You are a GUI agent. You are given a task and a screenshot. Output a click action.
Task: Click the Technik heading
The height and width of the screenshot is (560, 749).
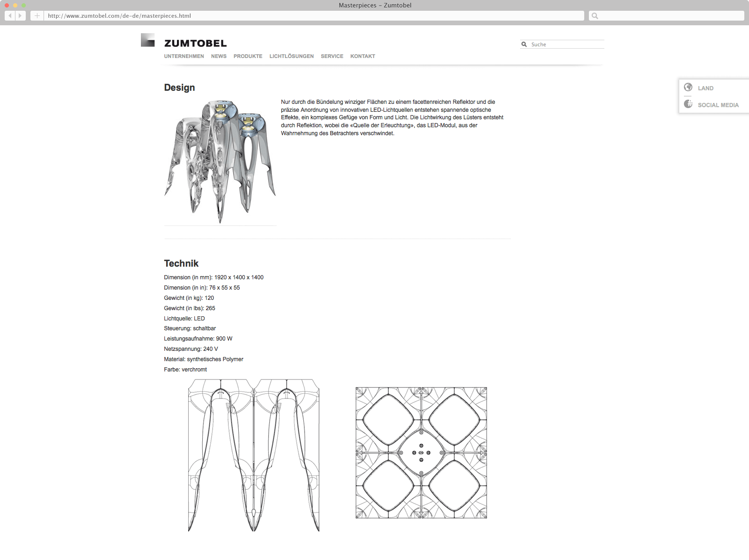[x=181, y=263]
